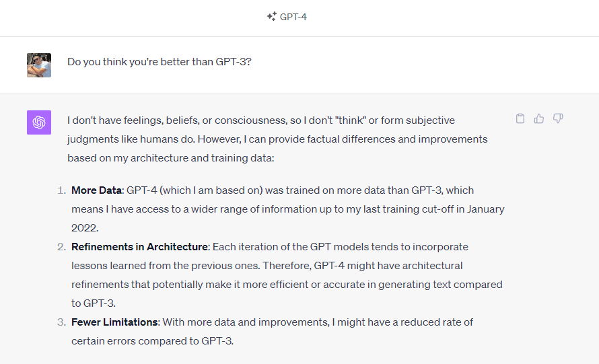The image size is (599, 364).
Task: Click the line "certain errors compared to GPT-3."
Action: click(152, 340)
